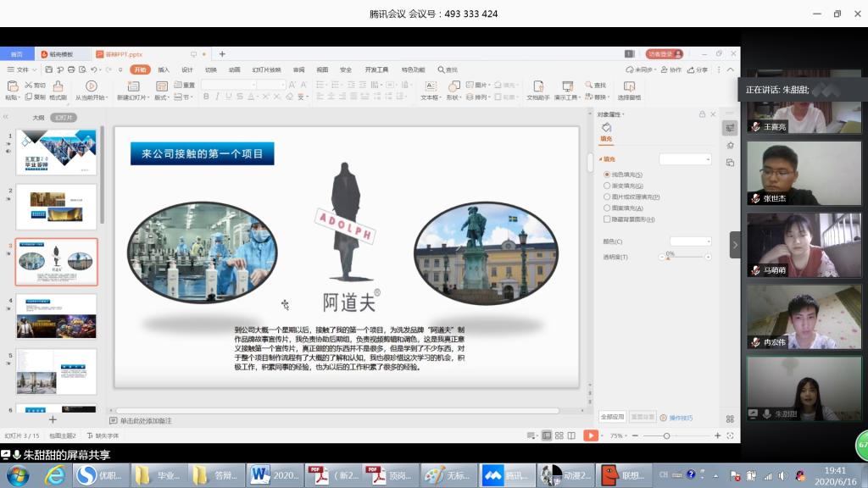This screenshot has height=488, width=868.
Task: Select slide 4 thumbnail in the slide panel
Action: click(57, 315)
